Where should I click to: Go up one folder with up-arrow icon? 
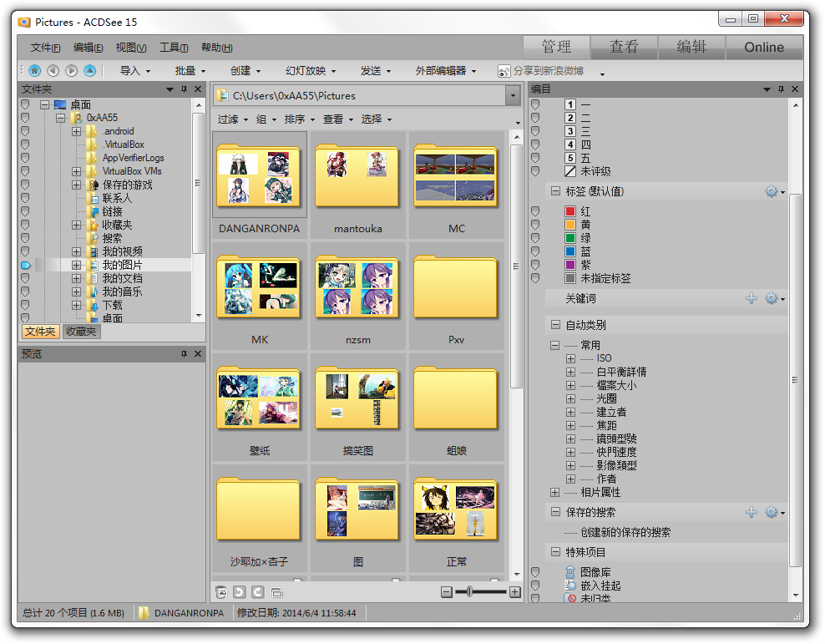tap(90, 70)
